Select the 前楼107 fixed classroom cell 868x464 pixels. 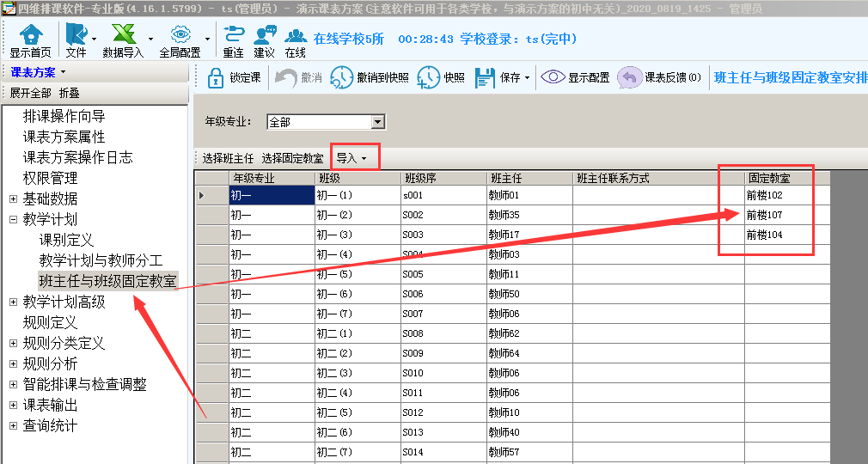coord(765,215)
